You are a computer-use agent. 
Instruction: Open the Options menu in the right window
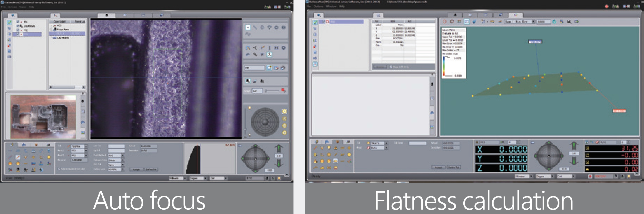click(318, 7)
